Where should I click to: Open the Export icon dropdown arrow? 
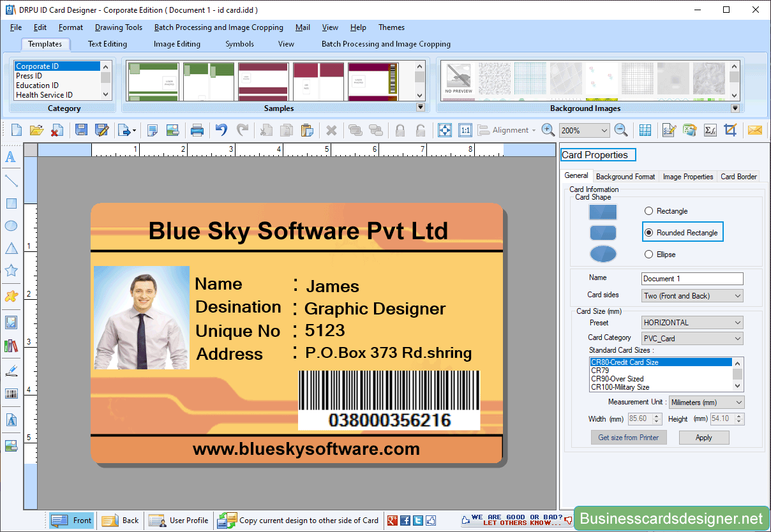click(x=134, y=131)
